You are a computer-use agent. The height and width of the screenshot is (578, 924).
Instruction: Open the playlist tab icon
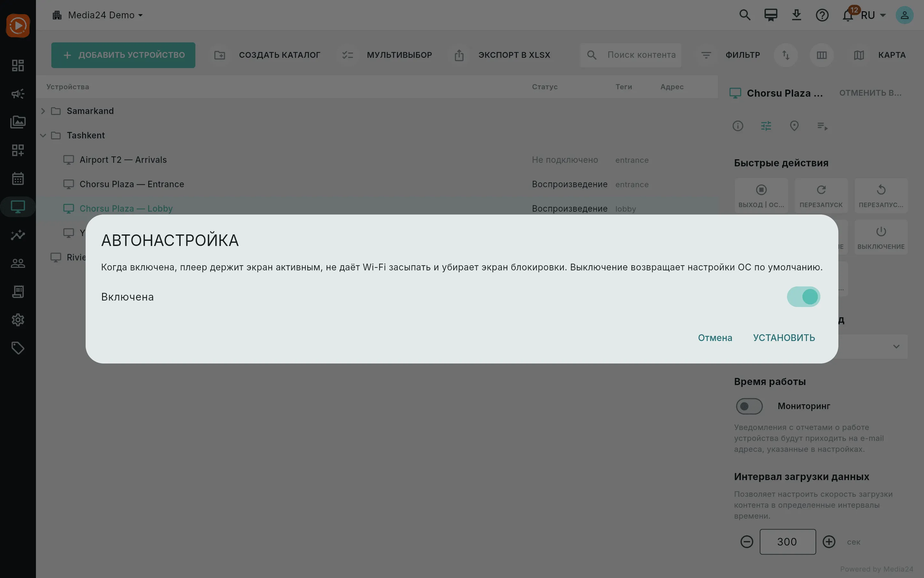pyautogui.click(x=822, y=126)
